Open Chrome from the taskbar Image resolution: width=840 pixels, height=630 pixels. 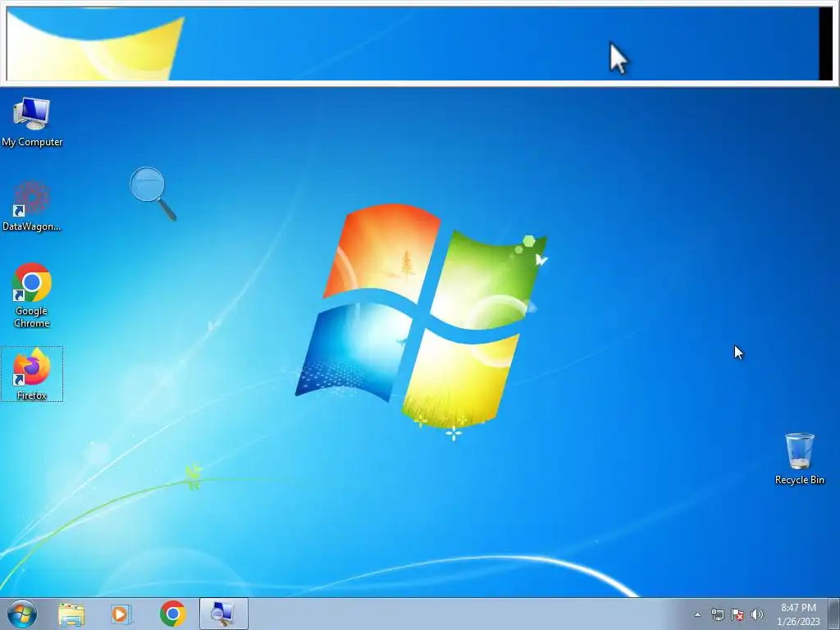point(172,614)
